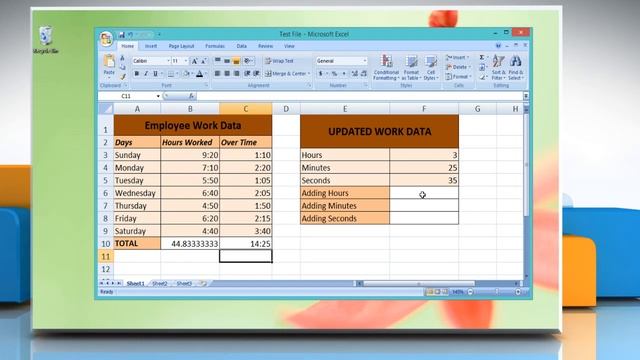Click the Excel Help icon
This screenshot has height=360, width=640.
tap(498, 46)
